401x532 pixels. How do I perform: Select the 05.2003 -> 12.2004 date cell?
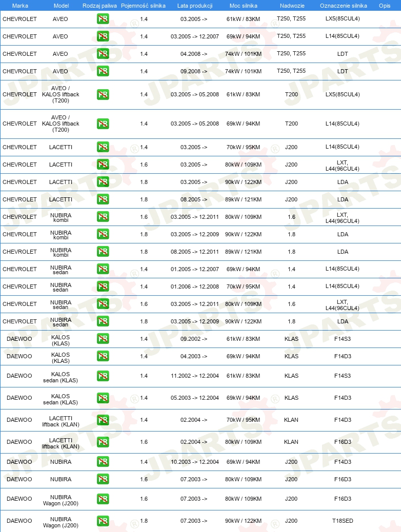tap(194, 398)
